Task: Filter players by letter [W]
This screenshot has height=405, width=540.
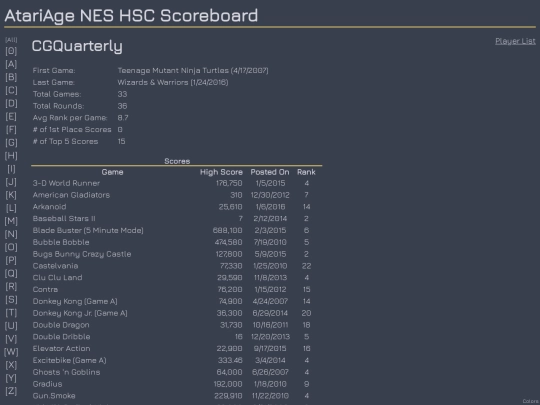Action: click(x=11, y=352)
